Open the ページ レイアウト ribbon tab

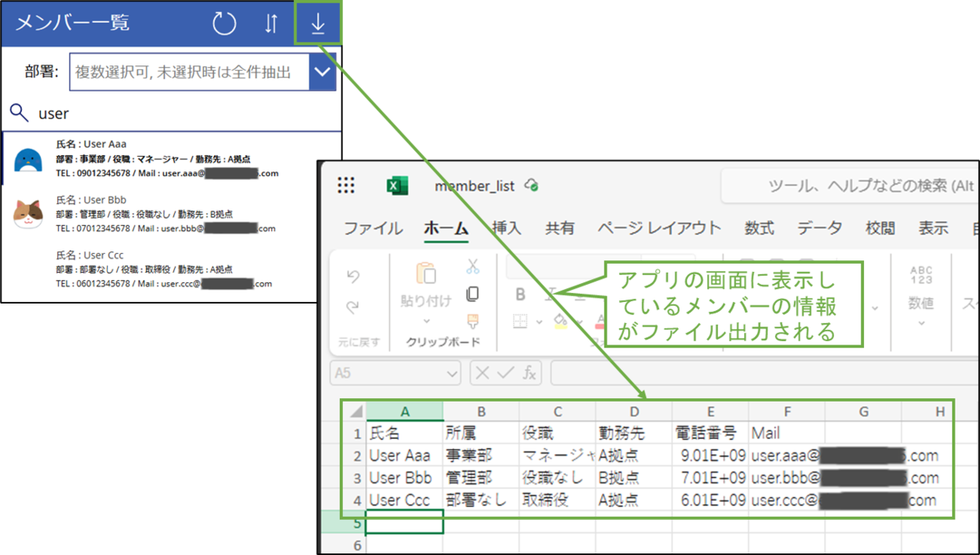659,229
